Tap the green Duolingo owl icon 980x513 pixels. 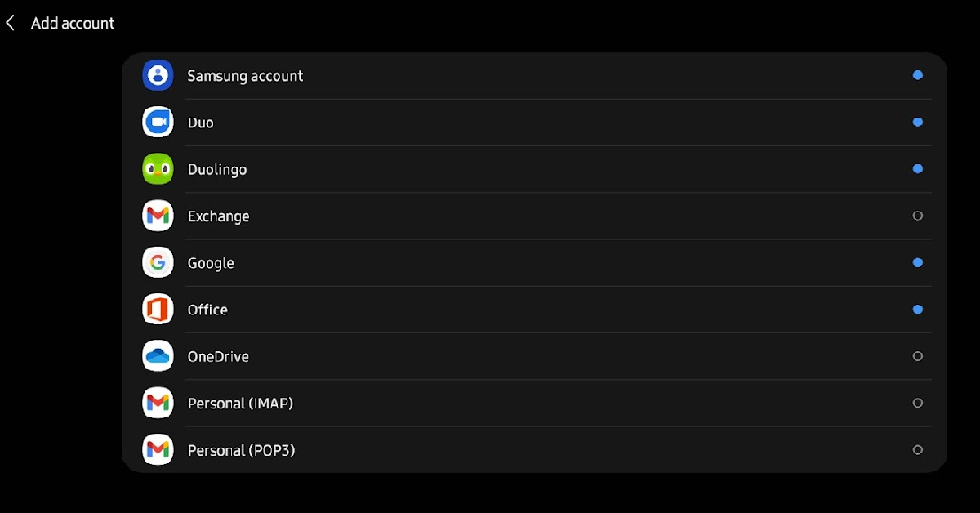[x=158, y=169]
